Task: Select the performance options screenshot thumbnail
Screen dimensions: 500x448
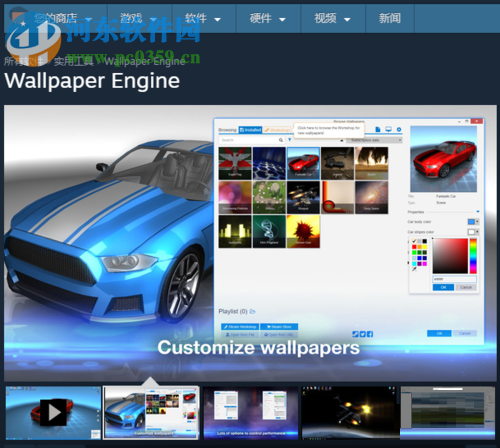Action: pyautogui.click(x=251, y=413)
